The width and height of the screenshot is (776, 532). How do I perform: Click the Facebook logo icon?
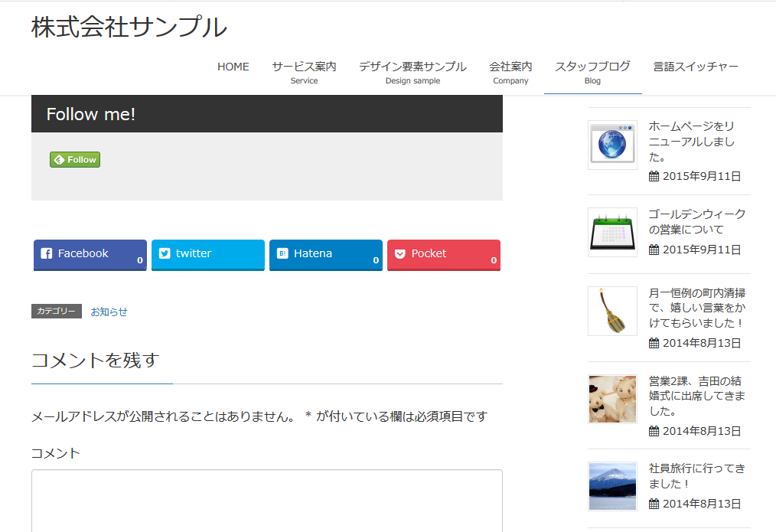tap(47, 253)
